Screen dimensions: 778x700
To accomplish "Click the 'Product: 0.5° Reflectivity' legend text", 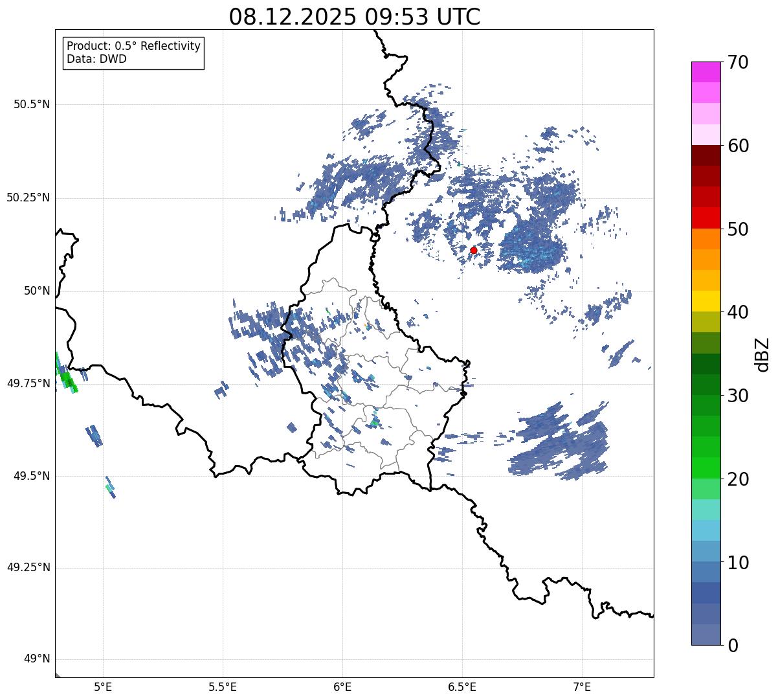I will (133, 47).
